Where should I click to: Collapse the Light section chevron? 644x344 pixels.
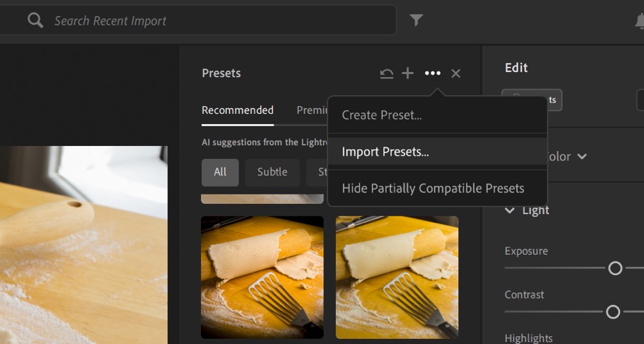[x=510, y=210]
